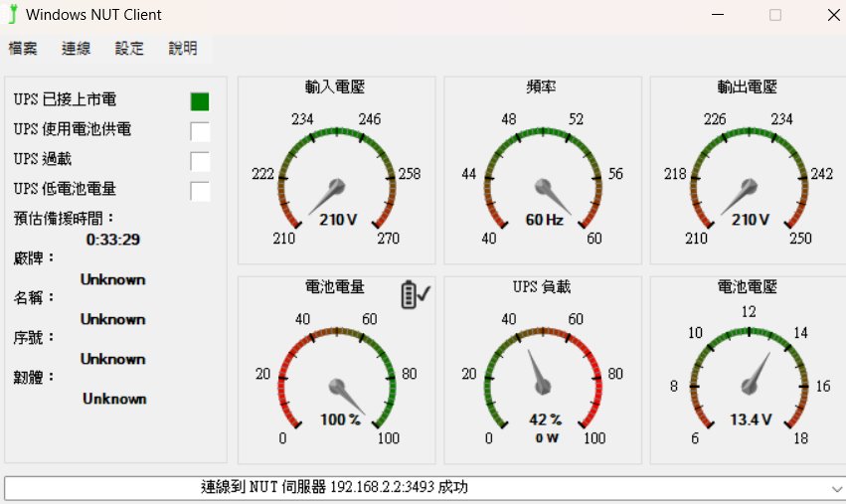
Task: Click the 0:33:29 estimated runtime value
Action: [x=112, y=240]
